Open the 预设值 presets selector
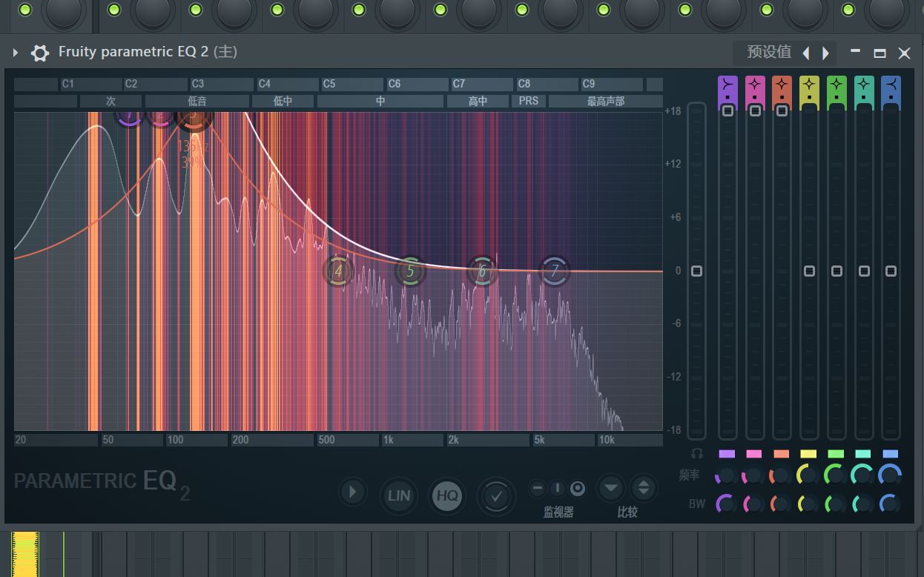 click(x=769, y=52)
